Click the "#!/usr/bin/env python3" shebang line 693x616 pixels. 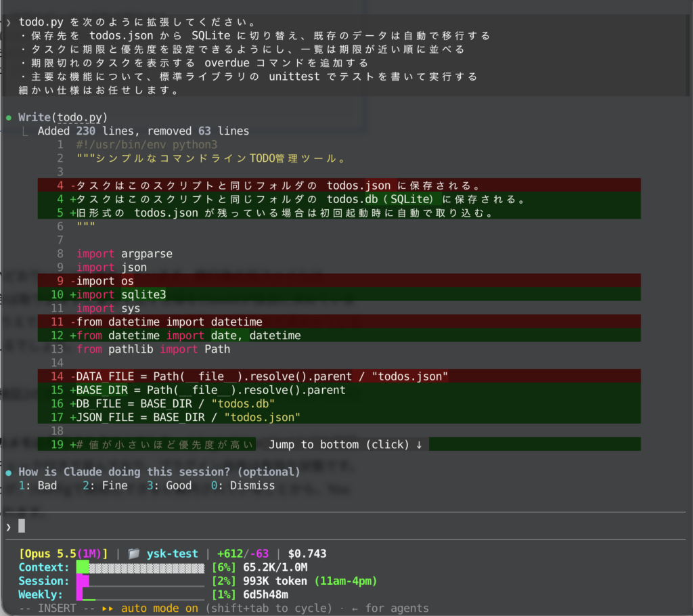click(147, 145)
